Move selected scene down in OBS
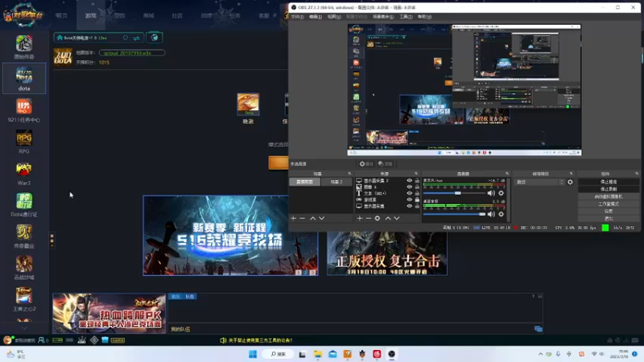The height and width of the screenshot is (362, 644). (x=321, y=218)
